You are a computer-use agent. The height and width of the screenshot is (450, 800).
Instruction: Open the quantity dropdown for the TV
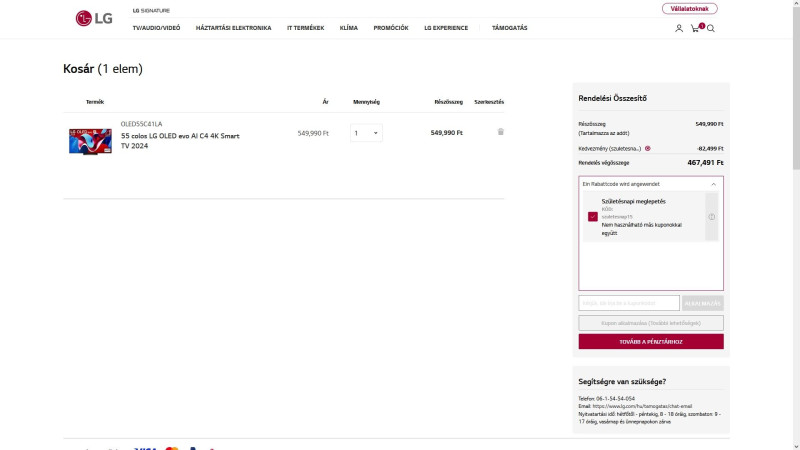pyautogui.click(x=366, y=133)
